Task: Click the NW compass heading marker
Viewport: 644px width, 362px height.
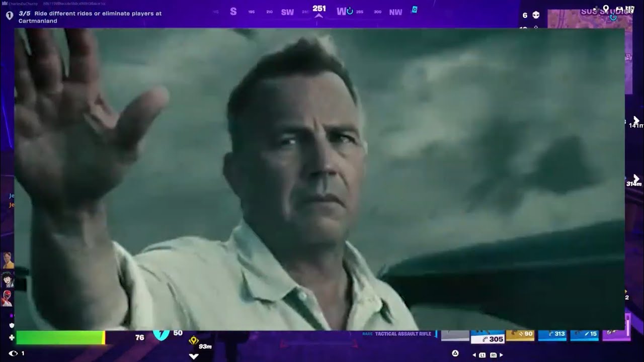Action: click(x=395, y=12)
